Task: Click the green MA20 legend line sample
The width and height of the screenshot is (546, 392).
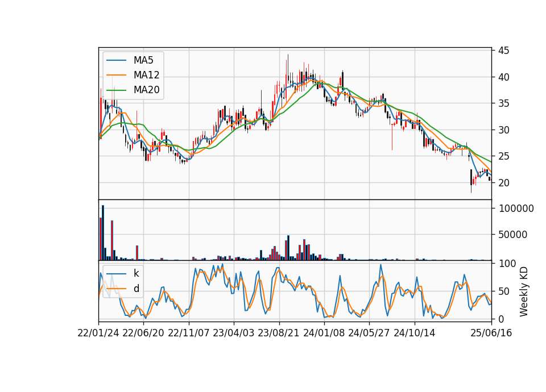Action: click(116, 90)
